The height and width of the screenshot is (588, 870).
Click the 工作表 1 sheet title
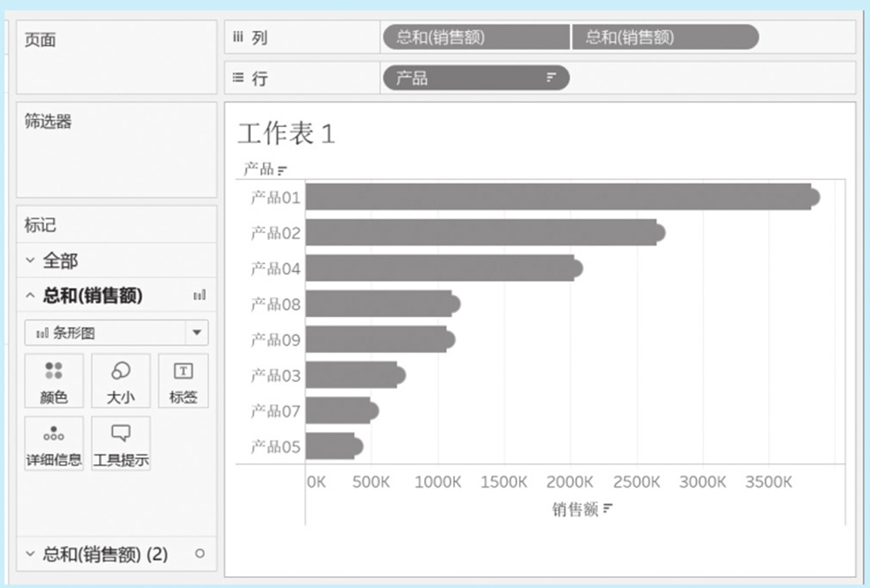click(286, 134)
